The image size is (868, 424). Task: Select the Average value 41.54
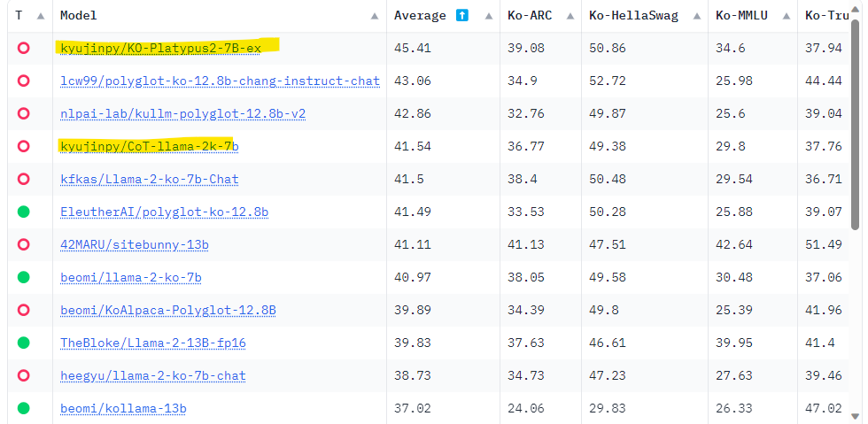coord(413,146)
